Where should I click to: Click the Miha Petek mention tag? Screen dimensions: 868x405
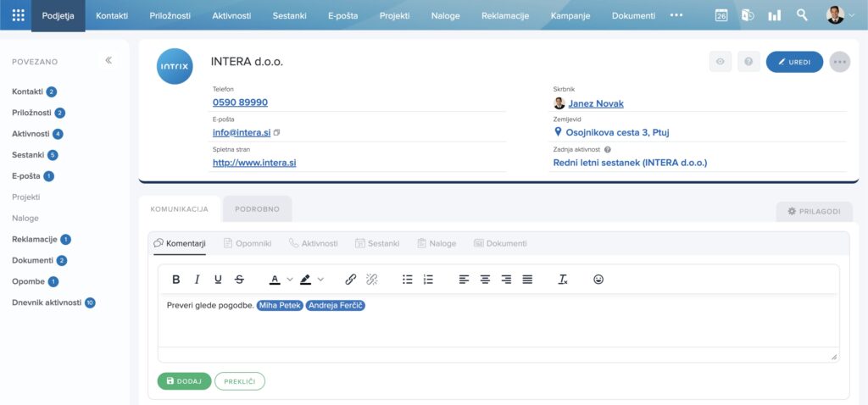pos(280,305)
